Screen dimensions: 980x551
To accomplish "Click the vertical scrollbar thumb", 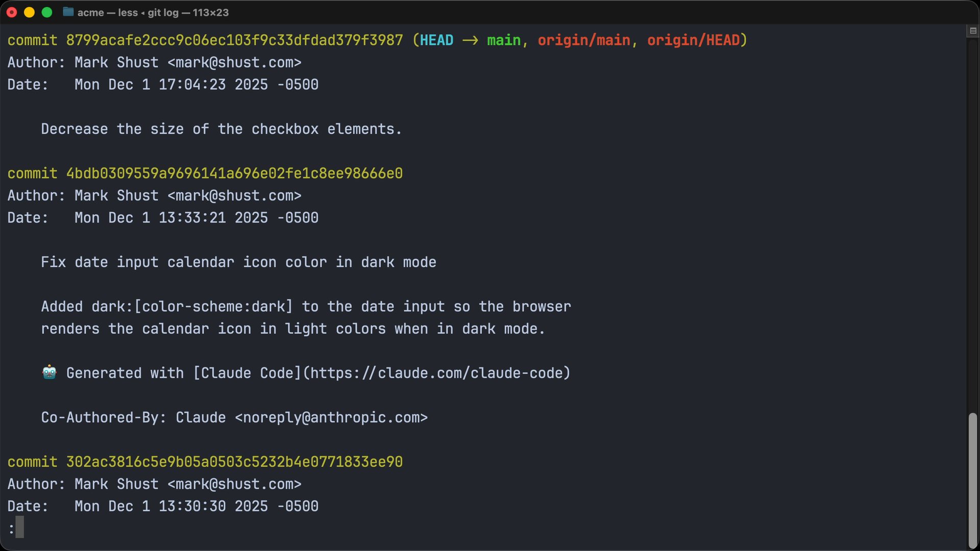I will coord(972,480).
